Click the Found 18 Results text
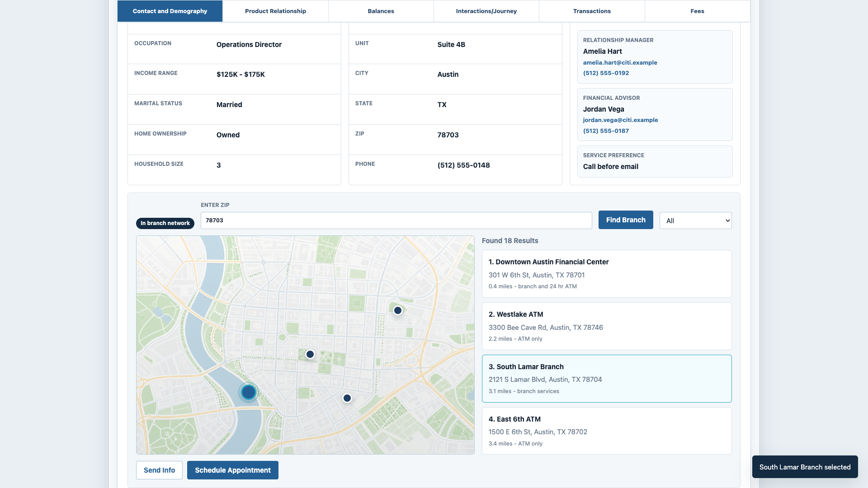The image size is (868, 488). click(x=510, y=240)
